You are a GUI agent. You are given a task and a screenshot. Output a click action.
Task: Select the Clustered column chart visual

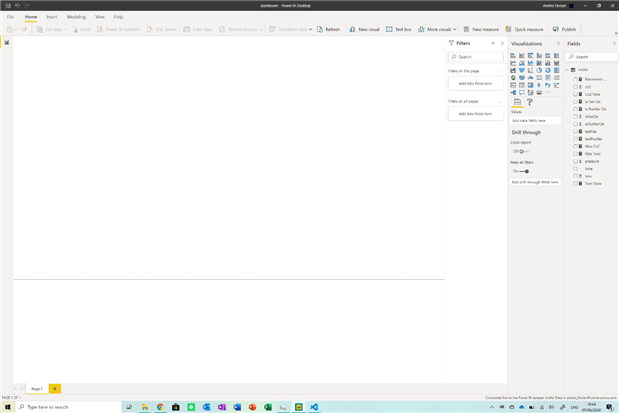click(539, 56)
